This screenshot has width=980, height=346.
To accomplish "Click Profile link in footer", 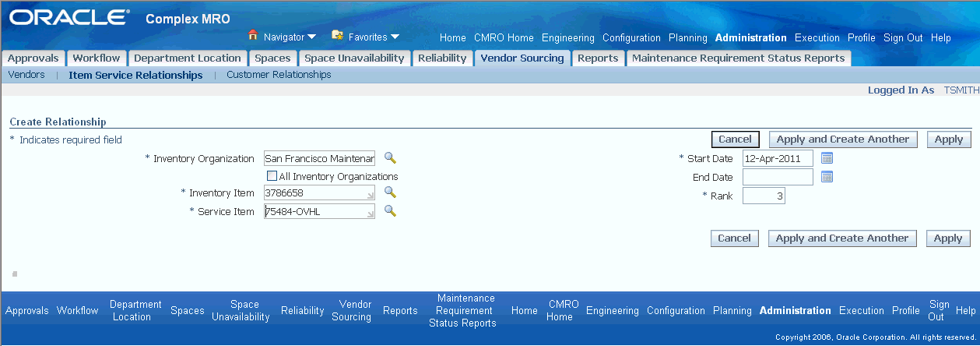I will (906, 310).
